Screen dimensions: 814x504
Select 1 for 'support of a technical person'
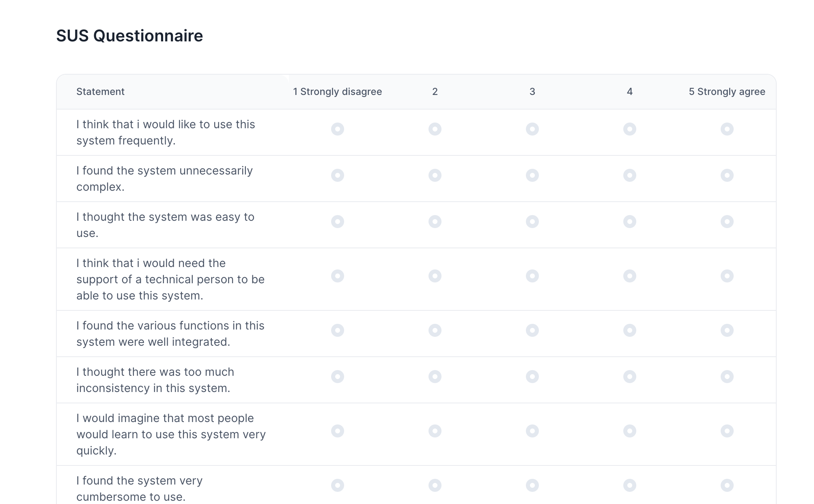pos(338,276)
